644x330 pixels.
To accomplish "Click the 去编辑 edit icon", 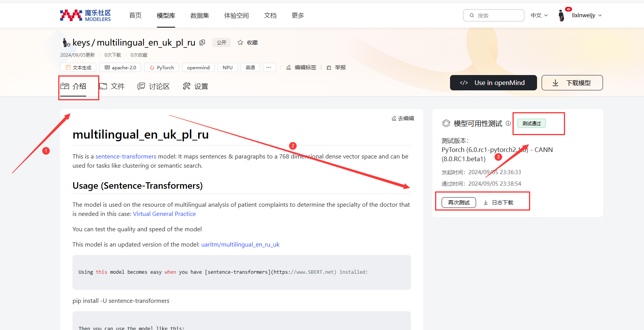I will tap(394, 118).
